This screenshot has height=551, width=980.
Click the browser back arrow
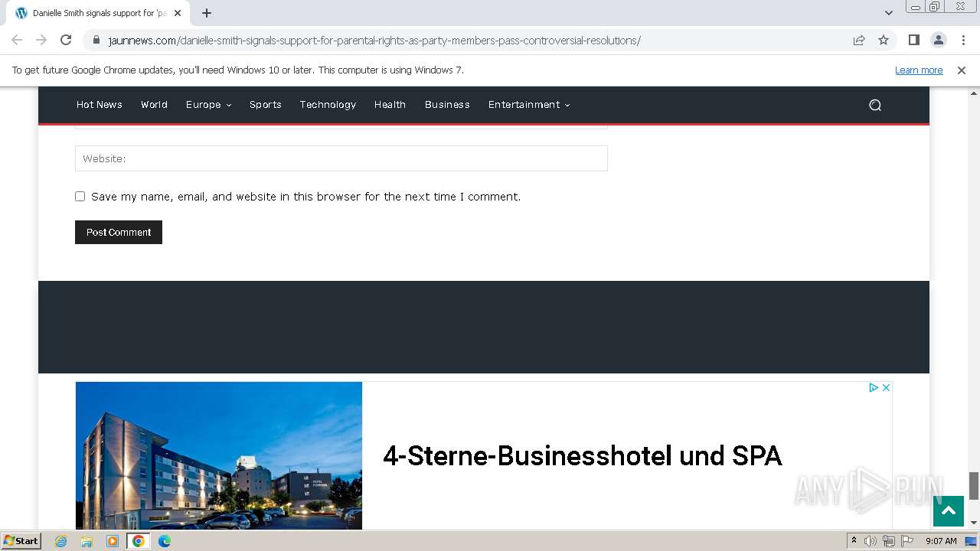pos(17,40)
